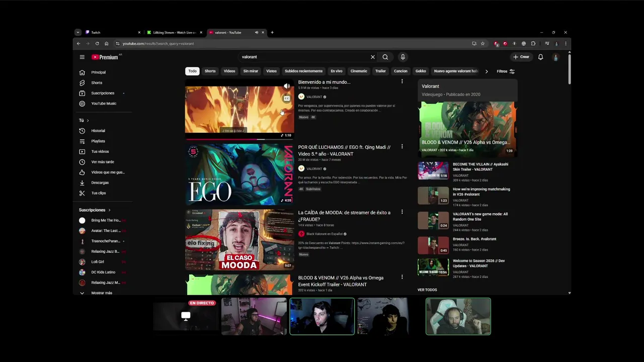644x362 pixels.
Task: Show more filter chips with right arrow
Action: click(486, 71)
